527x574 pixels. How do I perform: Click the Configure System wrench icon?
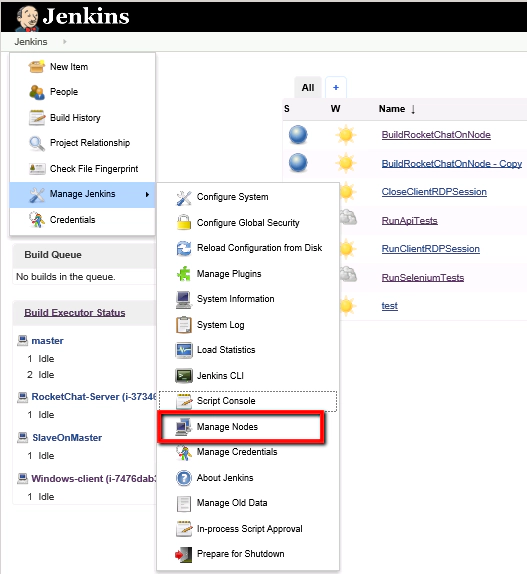184,197
